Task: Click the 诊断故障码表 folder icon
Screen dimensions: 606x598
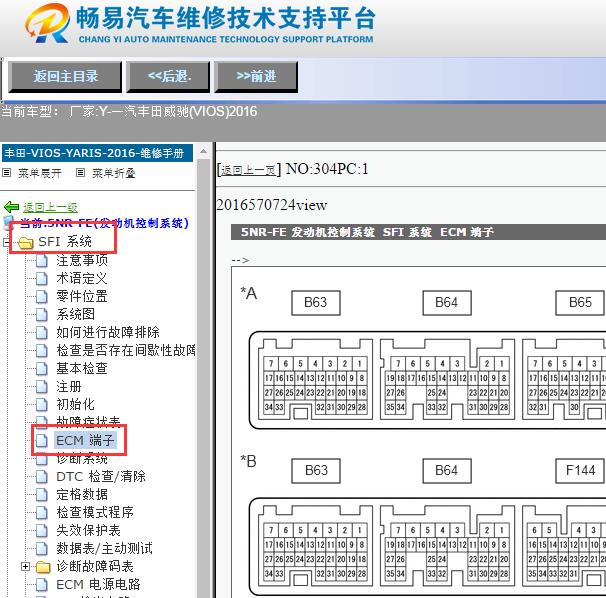Action: coord(43,567)
